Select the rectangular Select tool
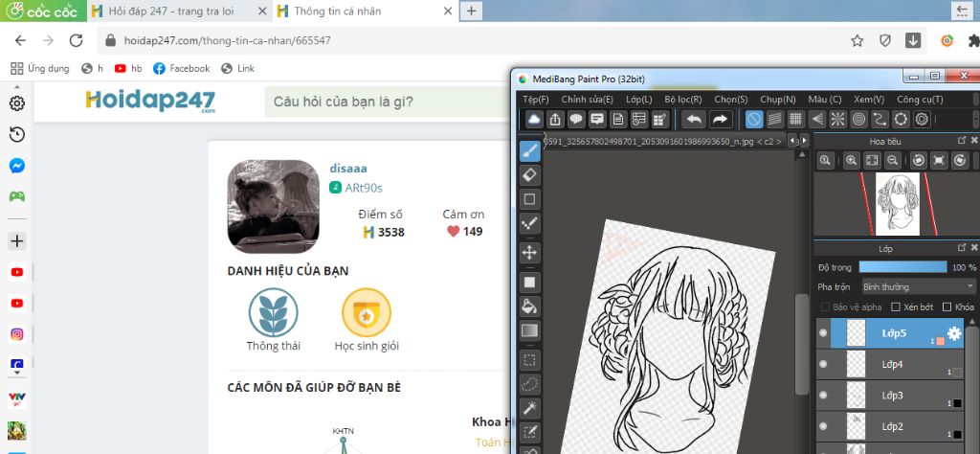This screenshot has height=454, width=980. point(530,360)
